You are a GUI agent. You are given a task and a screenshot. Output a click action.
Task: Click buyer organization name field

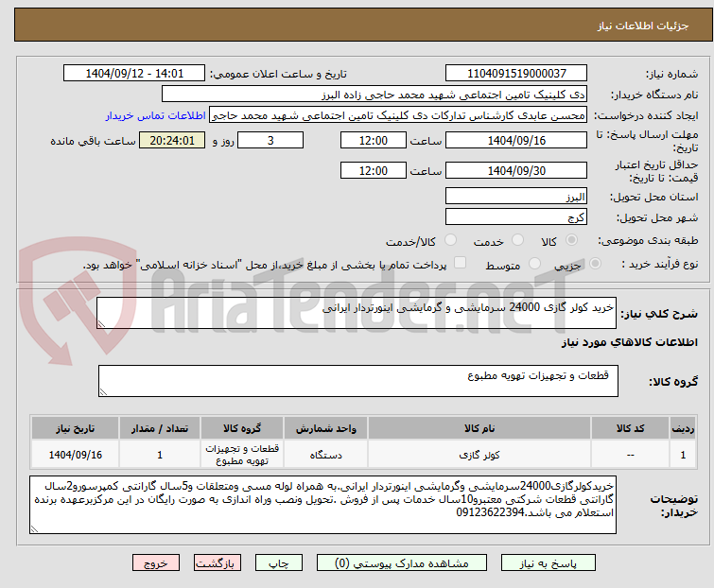(x=374, y=95)
